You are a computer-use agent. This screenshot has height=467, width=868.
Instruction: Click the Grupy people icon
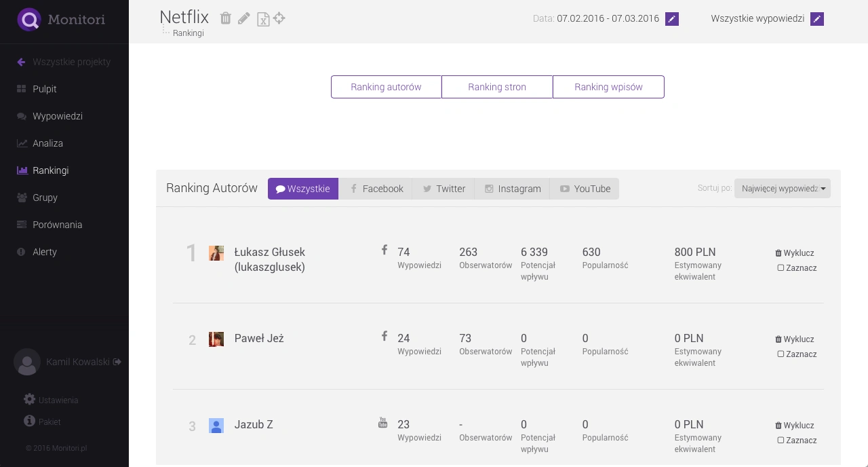pos(22,198)
